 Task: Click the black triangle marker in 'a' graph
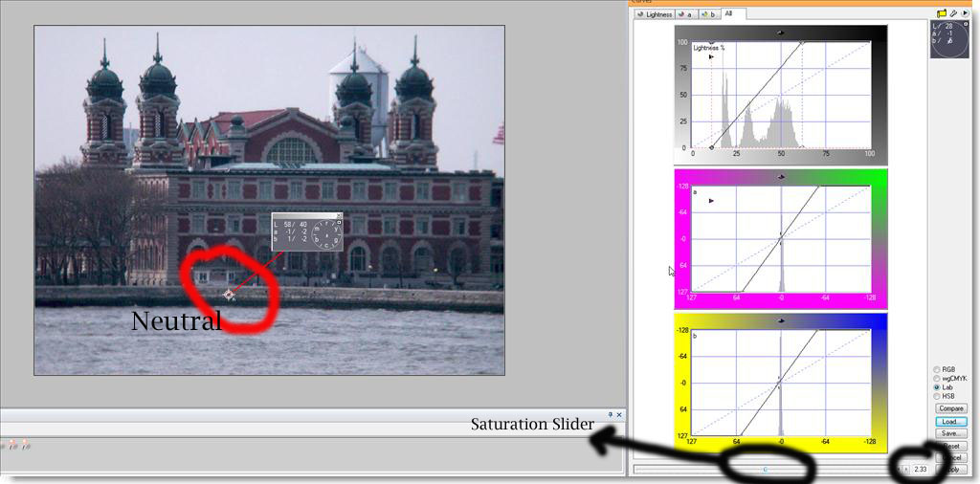point(711,201)
